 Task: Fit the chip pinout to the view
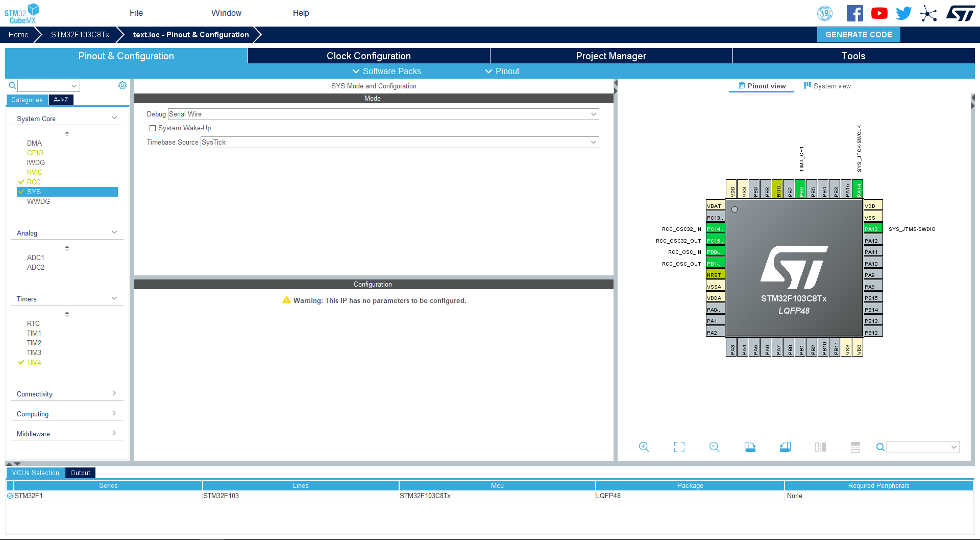(679, 447)
